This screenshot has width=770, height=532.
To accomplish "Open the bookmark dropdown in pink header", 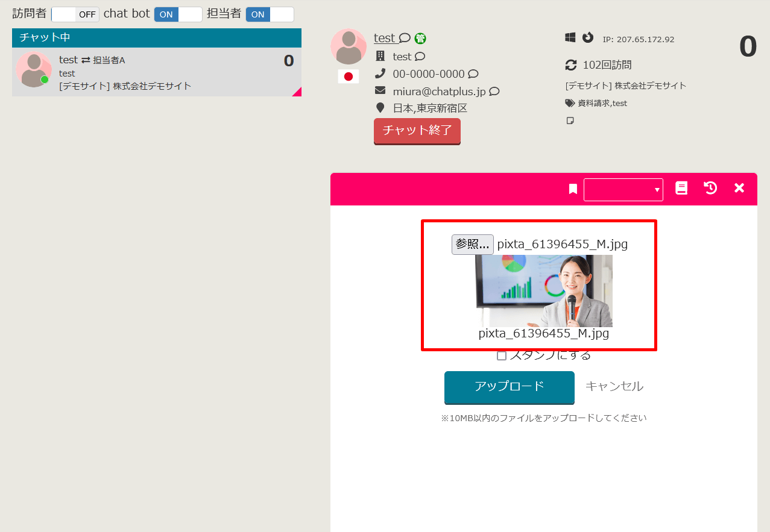I will pos(623,189).
